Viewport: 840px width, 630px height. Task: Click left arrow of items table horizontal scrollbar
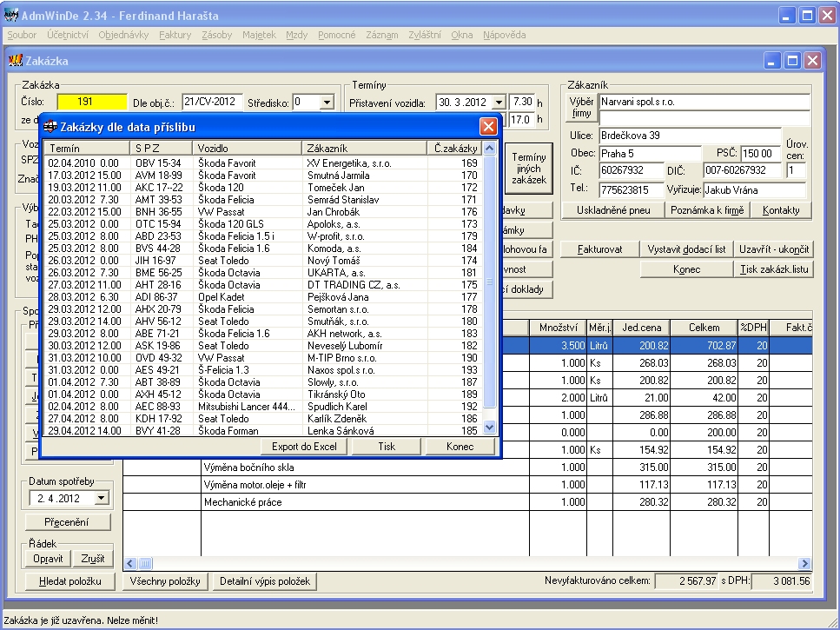tap(132, 563)
